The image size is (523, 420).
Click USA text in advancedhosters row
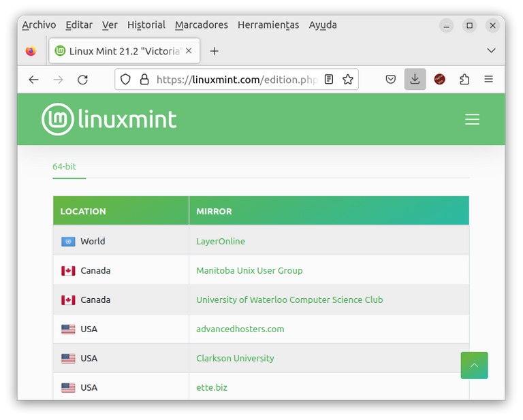89,329
